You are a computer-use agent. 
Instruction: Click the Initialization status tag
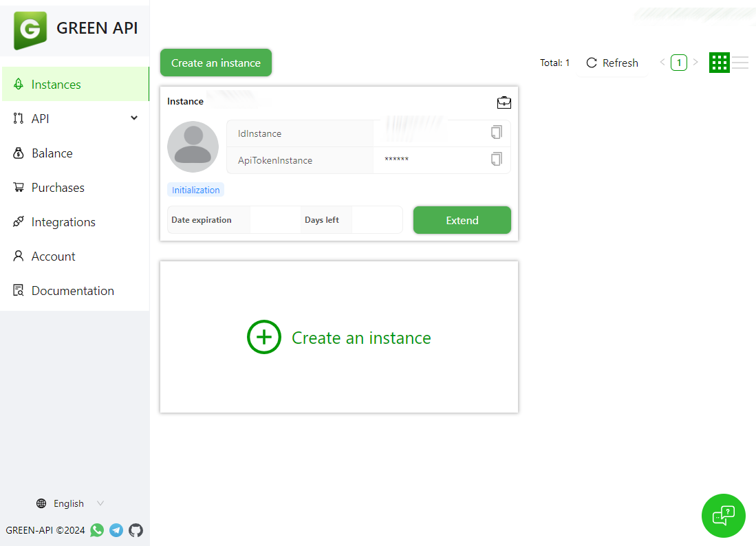click(196, 190)
